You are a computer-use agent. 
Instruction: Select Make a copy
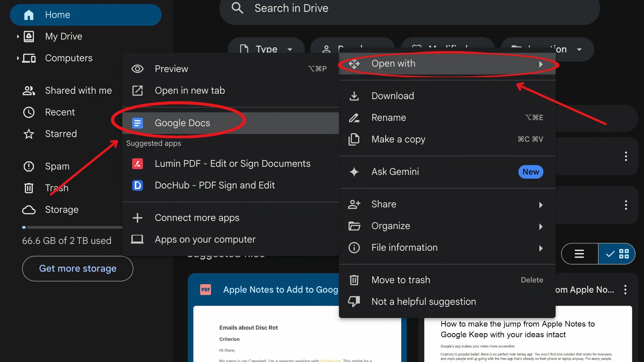coord(447,139)
